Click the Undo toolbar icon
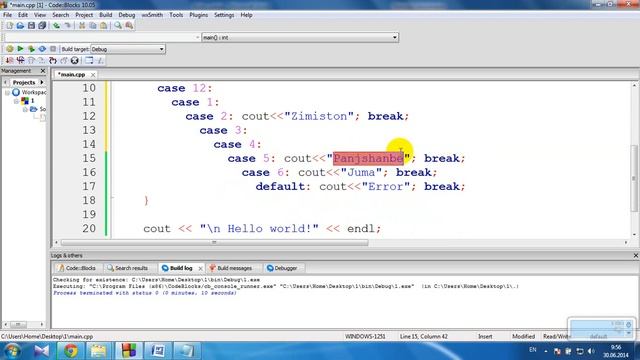Screen dimensions: 640x360 [x=56, y=26]
